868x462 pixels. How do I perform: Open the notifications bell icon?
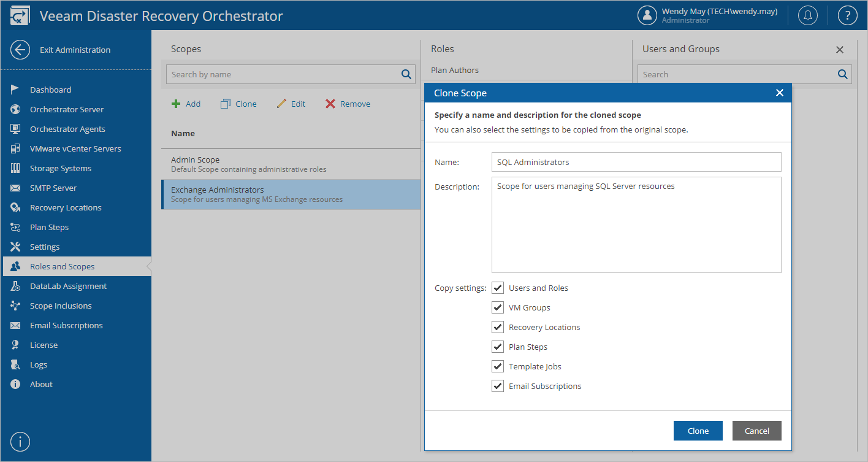[x=808, y=15]
